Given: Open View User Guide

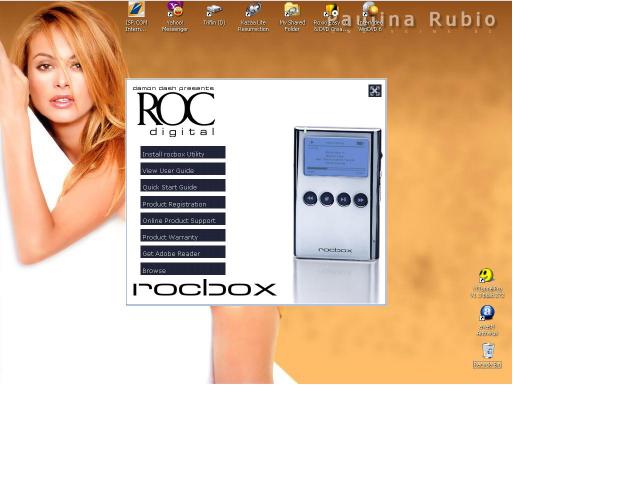Looking at the screenshot, I should [183, 169].
